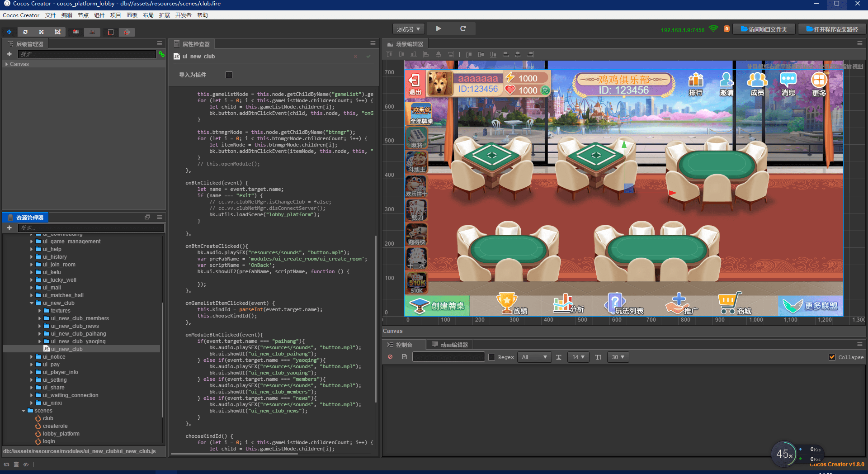Open the 节点 menu
Image resolution: width=868 pixels, height=474 pixels.
point(83,15)
